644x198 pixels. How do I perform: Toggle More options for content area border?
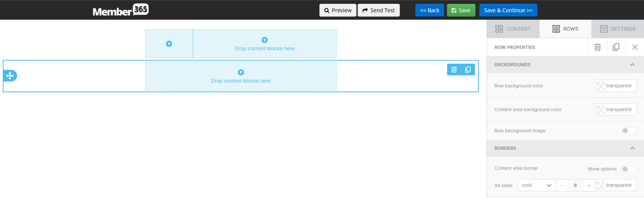(628, 169)
